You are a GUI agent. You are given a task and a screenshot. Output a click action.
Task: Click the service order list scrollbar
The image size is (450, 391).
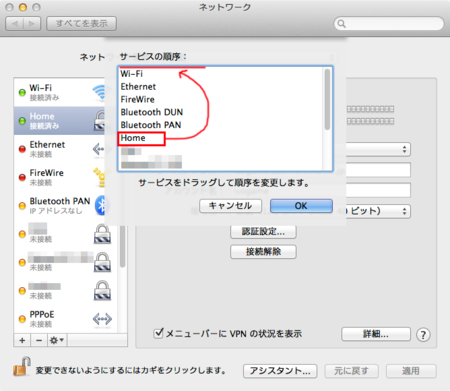point(327,99)
